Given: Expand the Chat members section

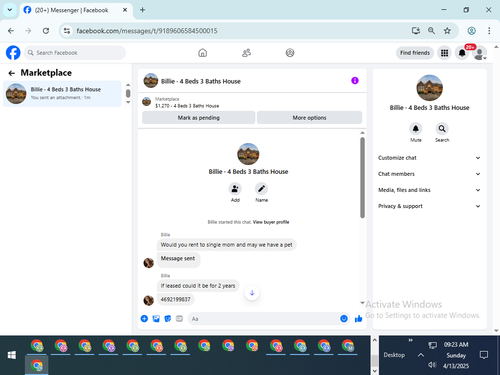Looking at the screenshot, I should point(429,174).
